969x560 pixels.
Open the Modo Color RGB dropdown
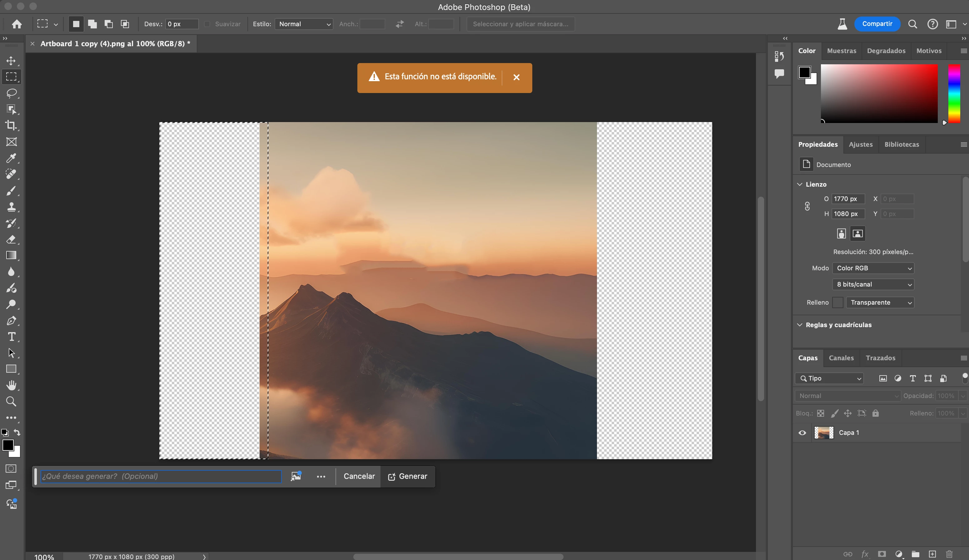(873, 268)
